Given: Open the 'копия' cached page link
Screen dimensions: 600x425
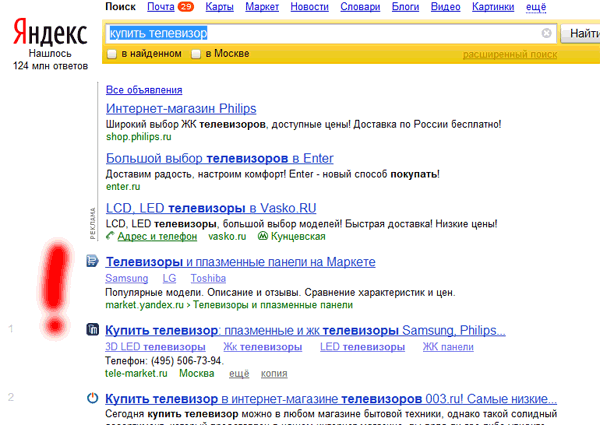Looking at the screenshot, I should pyautogui.click(x=274, y=374).
